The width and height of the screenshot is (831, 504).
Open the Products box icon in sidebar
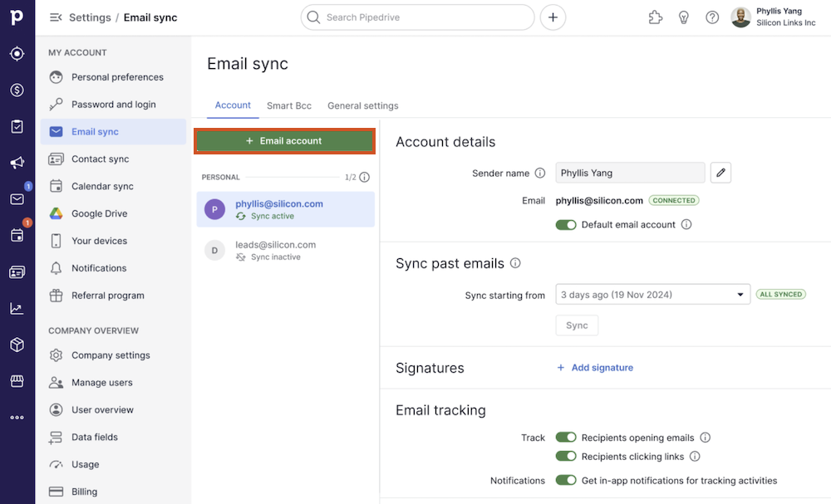[x=17, y=345]
